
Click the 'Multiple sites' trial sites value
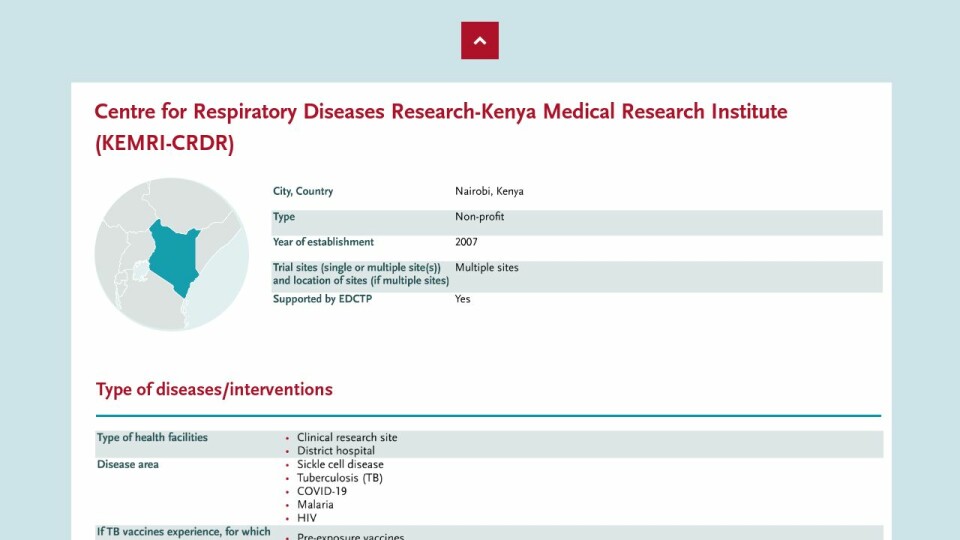[x=487, y=268]
